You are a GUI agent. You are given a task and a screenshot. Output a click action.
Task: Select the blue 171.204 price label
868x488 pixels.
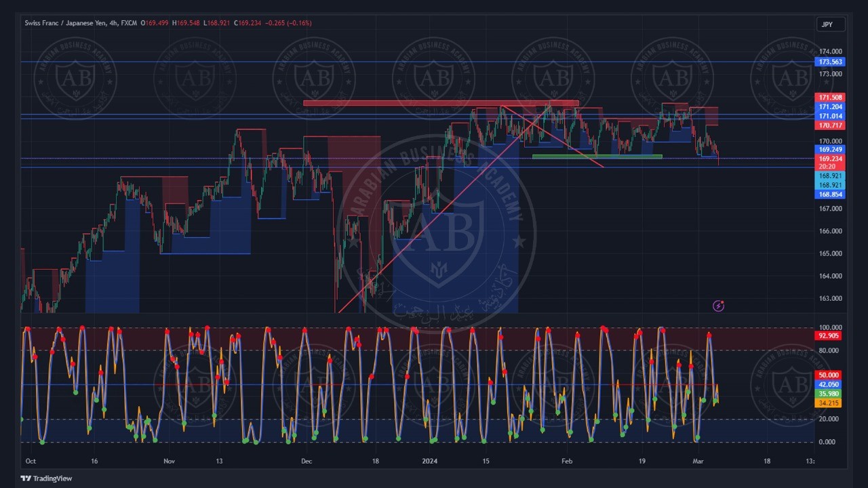831,107
